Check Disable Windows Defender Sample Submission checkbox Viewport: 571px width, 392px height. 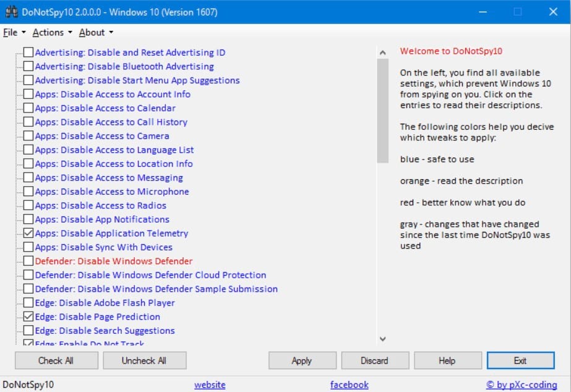pos(28,289)
